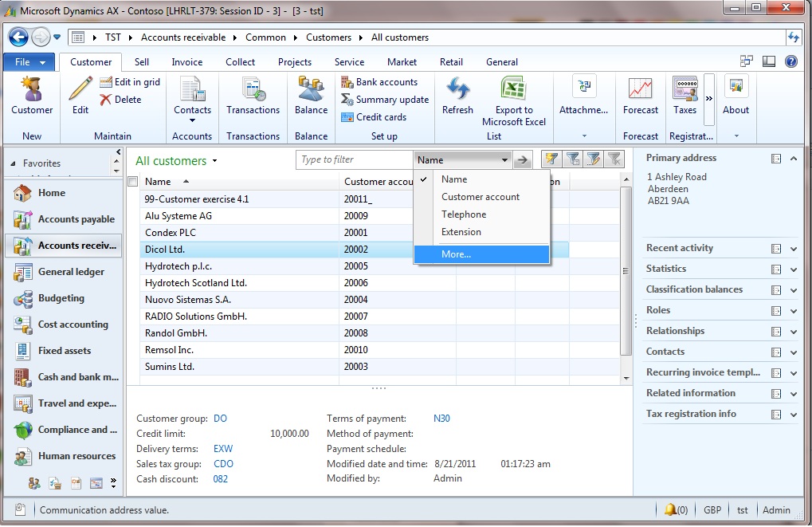The image size is (812, 527).
Task: Open General ledger module
Action: point(65,272)
